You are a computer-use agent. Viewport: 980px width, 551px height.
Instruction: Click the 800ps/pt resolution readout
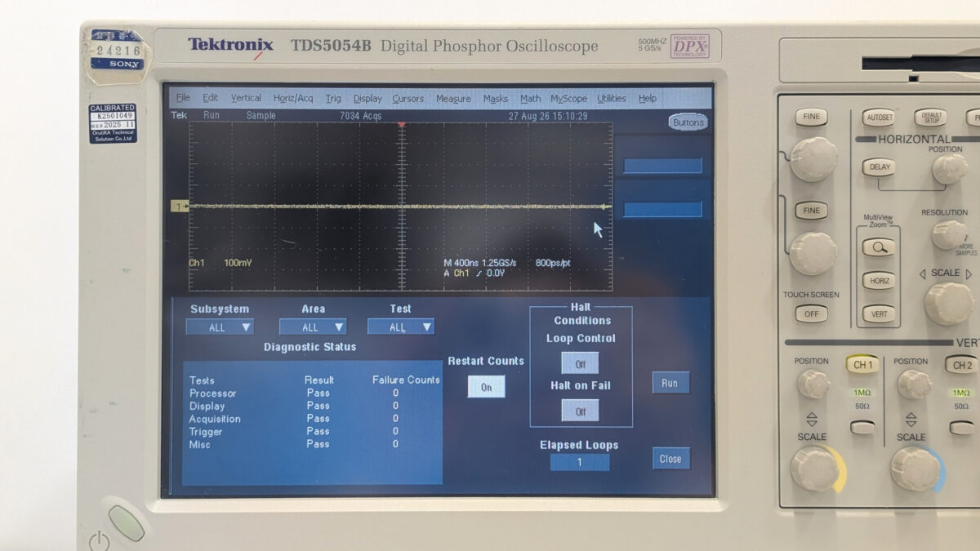553,263
